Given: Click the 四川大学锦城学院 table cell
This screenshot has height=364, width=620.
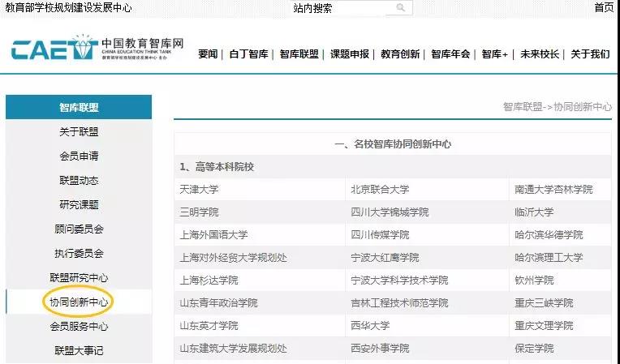Looking at the screenshot, I should [427, 212].
